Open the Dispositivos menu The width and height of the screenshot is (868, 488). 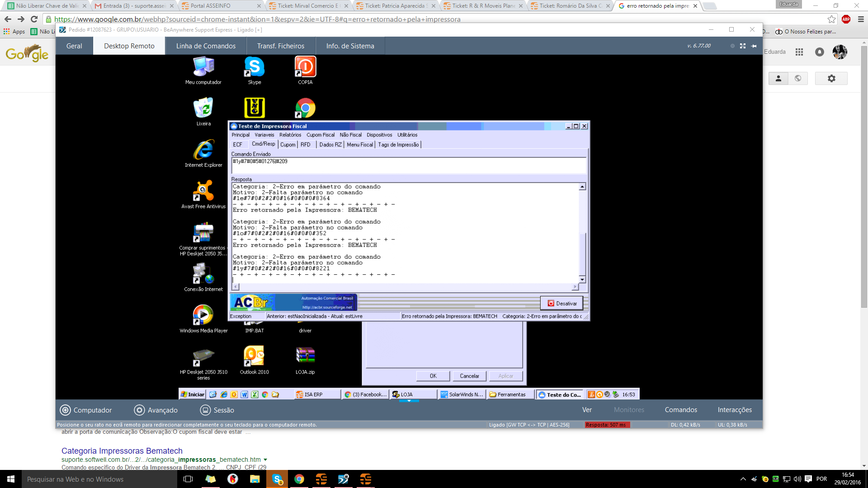379,135
